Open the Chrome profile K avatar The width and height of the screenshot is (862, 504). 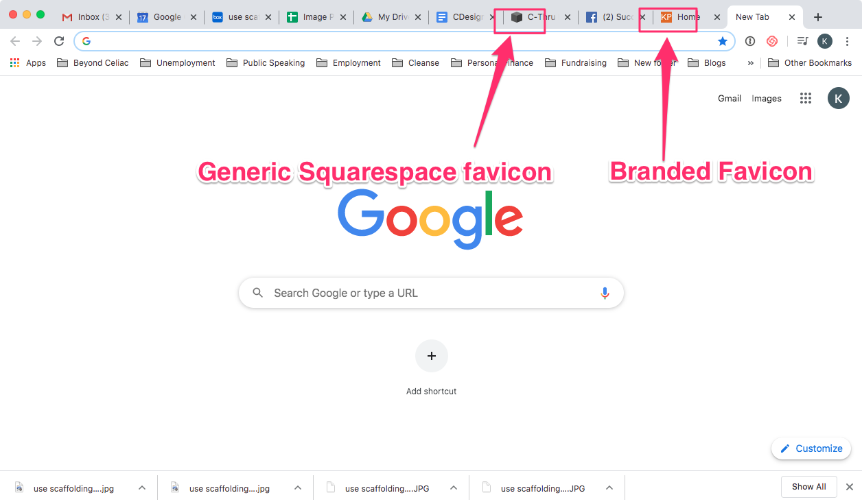click(825, 41)
